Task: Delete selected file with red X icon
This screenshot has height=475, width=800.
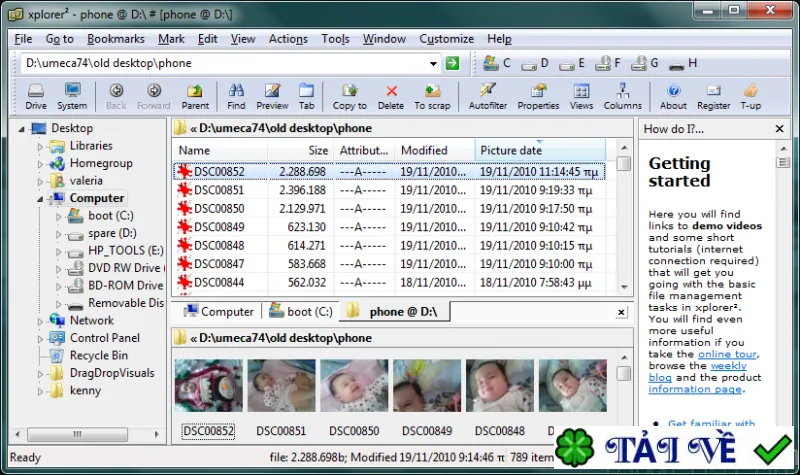Action: point(391,96)
